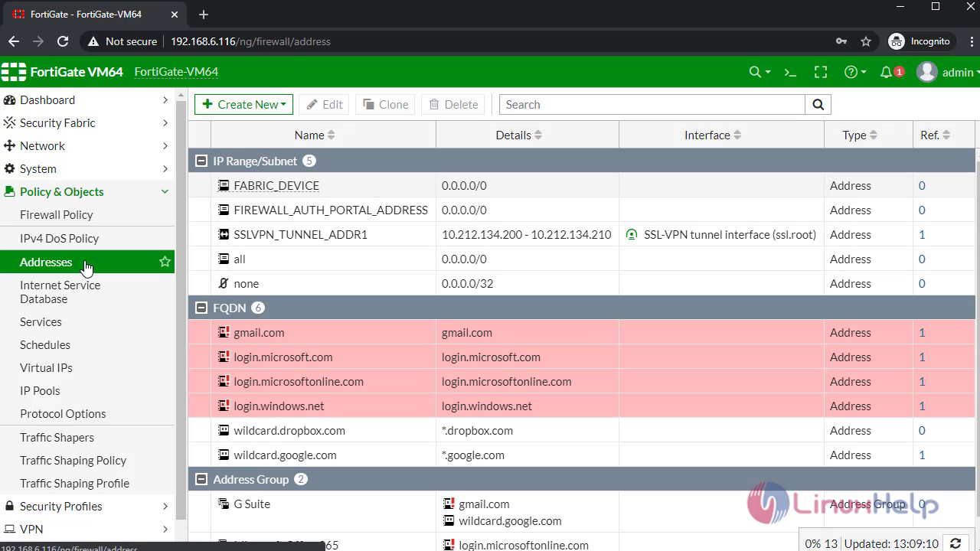Select the wildcard.google.com row

[582, 455]
